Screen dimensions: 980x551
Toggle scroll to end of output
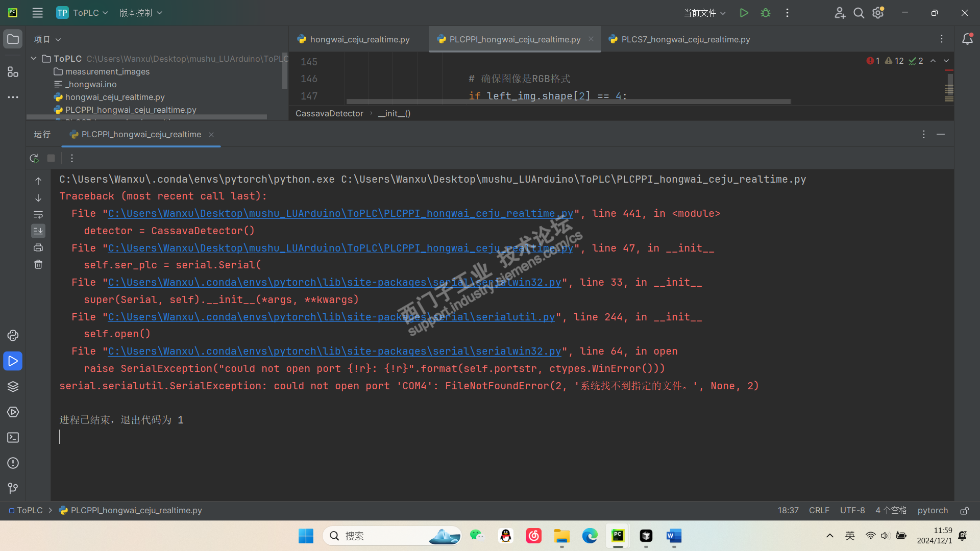(38, 231)
